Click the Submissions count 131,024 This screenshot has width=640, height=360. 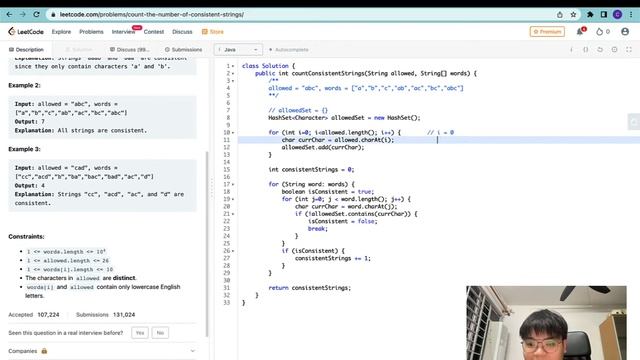124,315
